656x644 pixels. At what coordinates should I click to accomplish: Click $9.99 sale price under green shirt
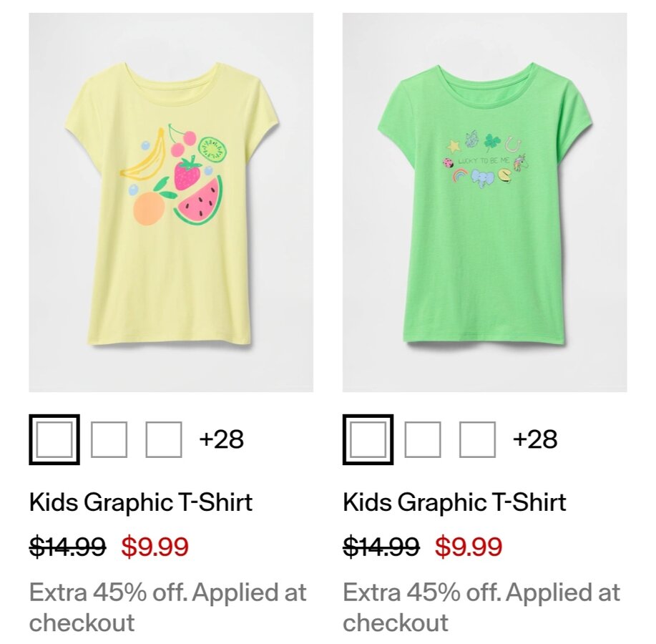coord(469,547)
